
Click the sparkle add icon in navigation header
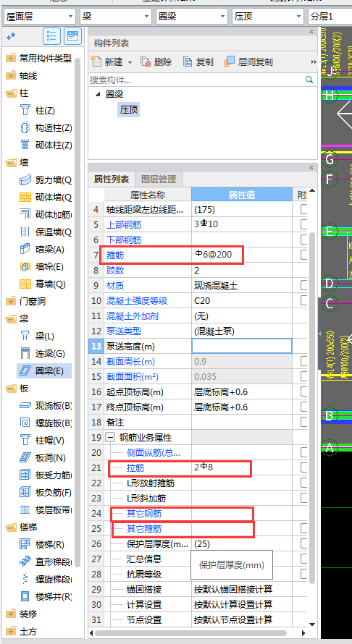(11, 37)
